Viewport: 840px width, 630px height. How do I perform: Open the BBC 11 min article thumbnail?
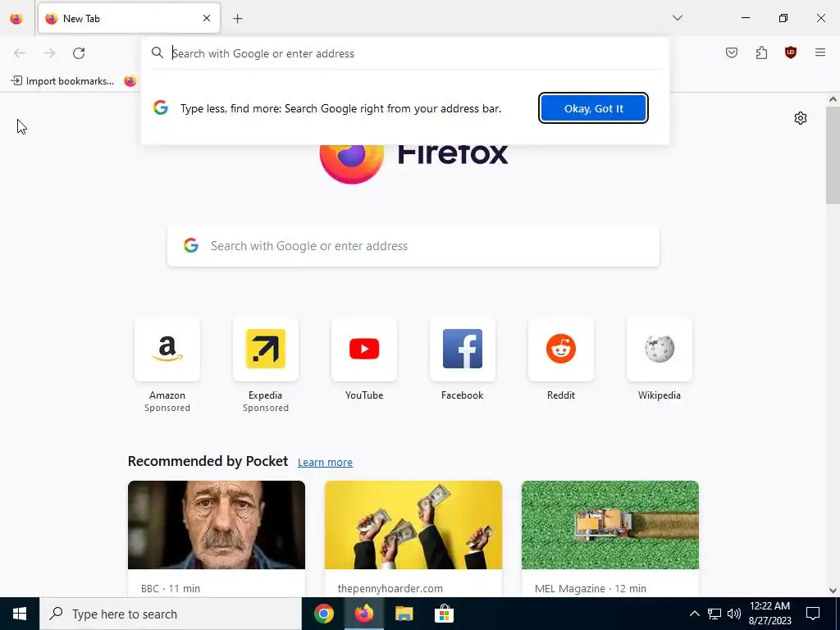(217, 525)
